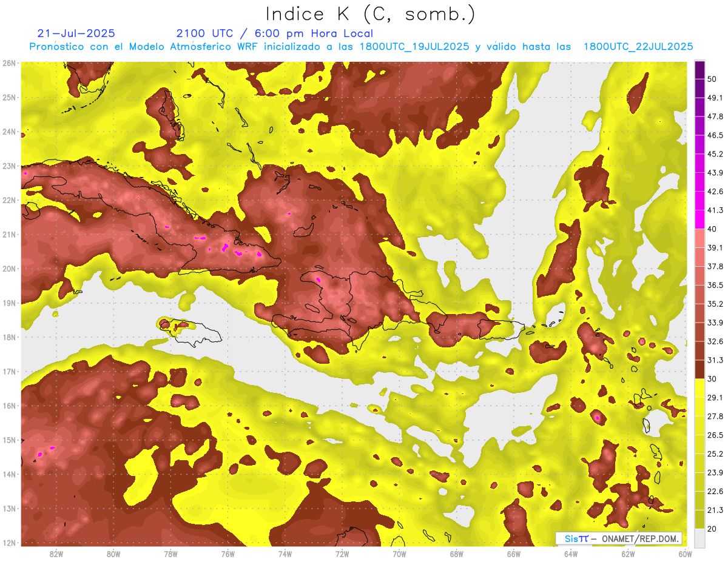Click the colorbar value "27.8"

(x=715, y=416)
